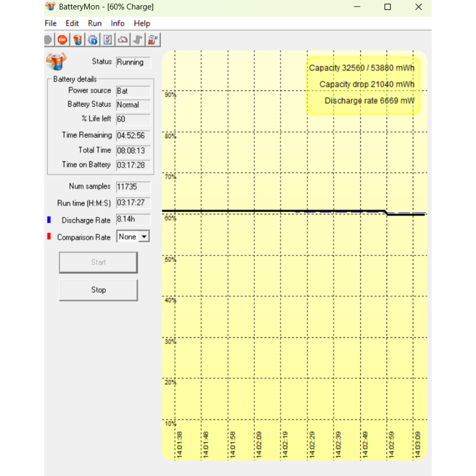Click the speedometer gauge toolbar icon

coord(123,40)
